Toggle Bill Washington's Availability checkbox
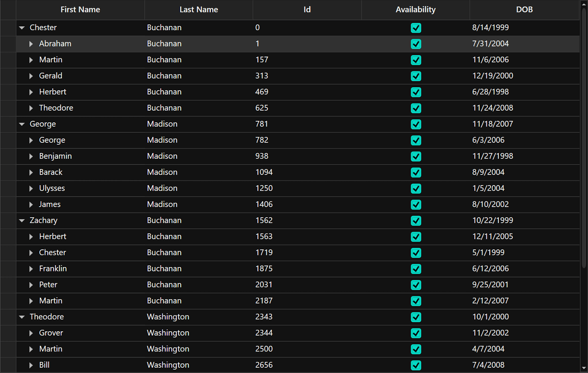Viewport: 588px width, 373px height. point(416,365)
